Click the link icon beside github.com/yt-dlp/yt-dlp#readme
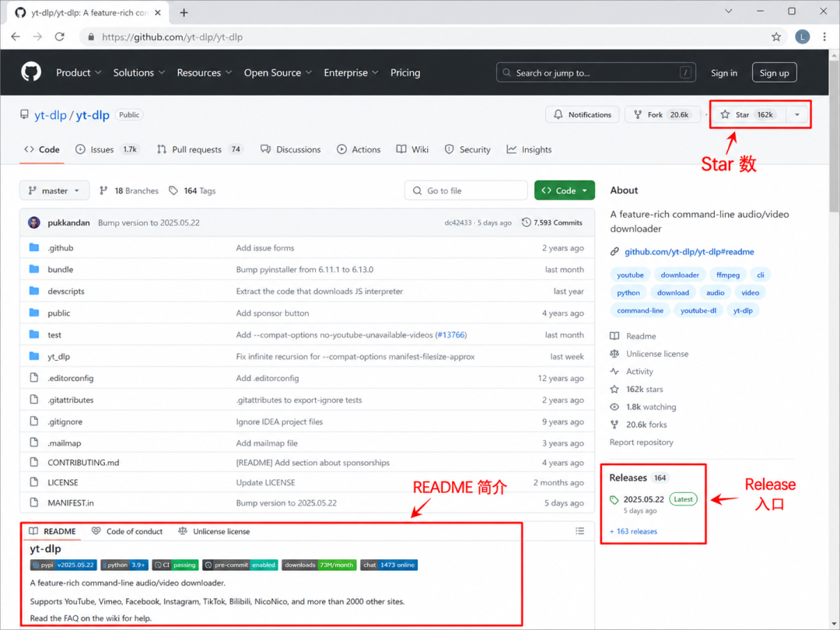840x630 pixels. tap(614, 252)
